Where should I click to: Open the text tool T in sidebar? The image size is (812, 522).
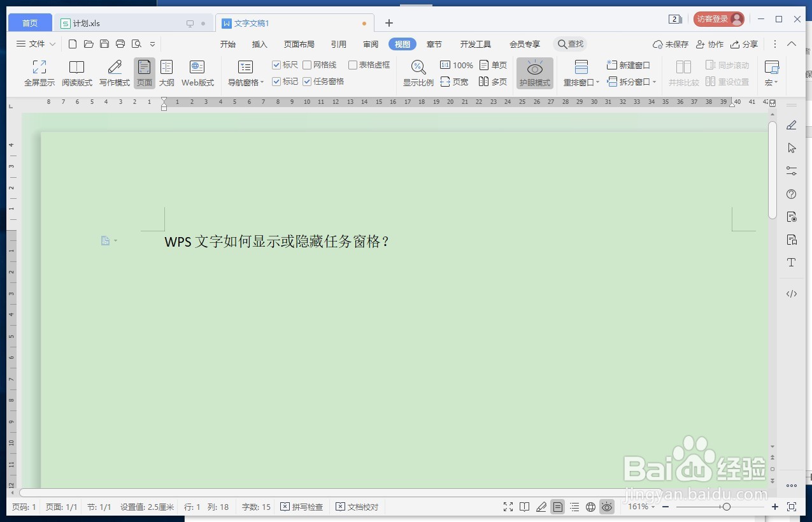pos(792,263)
